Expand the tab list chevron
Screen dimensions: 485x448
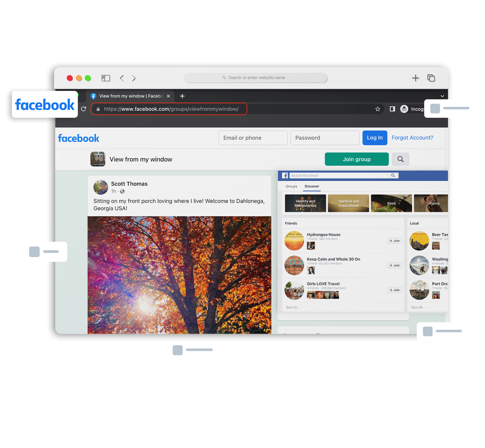pos(442,96)
